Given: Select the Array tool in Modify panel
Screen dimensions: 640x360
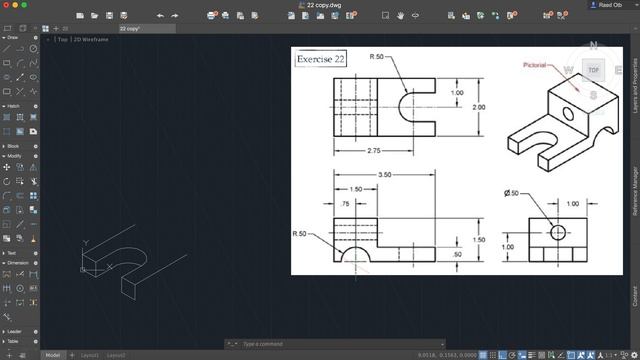Looking at the screenshot, I should [33, 196].
